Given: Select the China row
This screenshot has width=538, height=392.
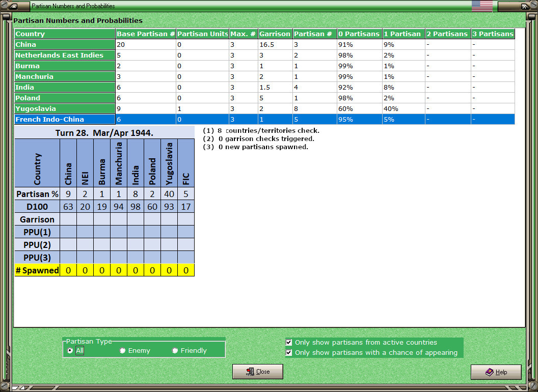Looking at the screenshot, I should coord(264,45).
